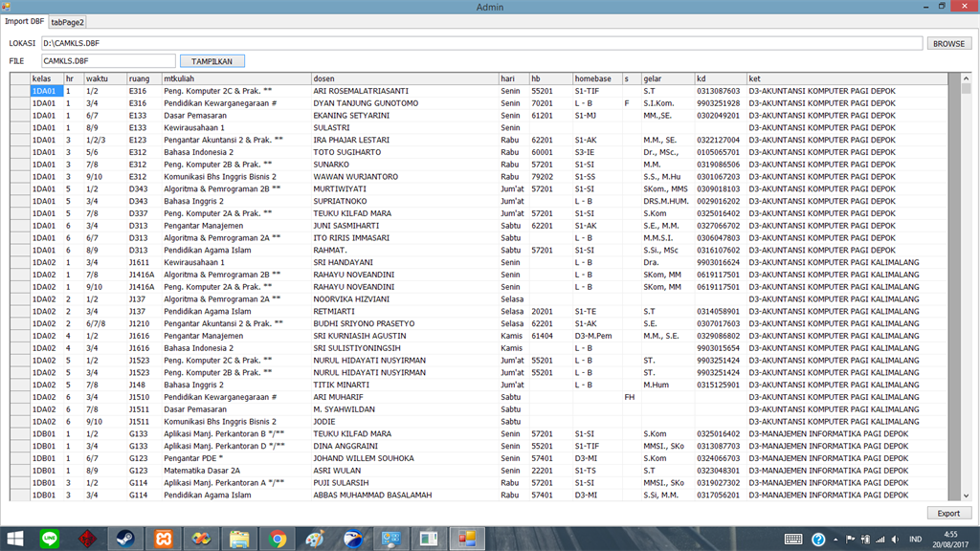
Task: Switch to tabPage2 tab
Action: (68, 22)
